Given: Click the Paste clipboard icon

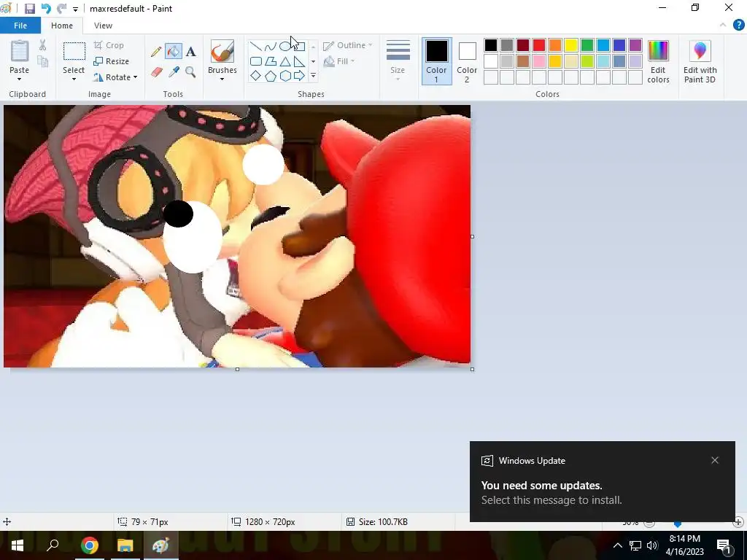Looking at the screenshot, I should coord(20,50).
